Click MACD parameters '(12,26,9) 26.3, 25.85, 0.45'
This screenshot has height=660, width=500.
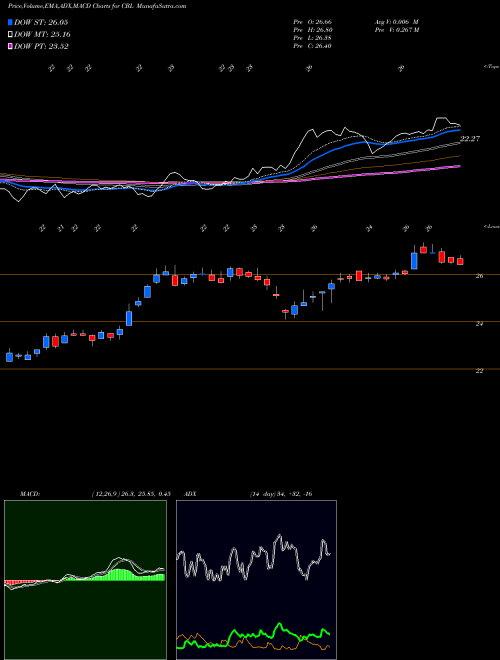click(130, 494)
